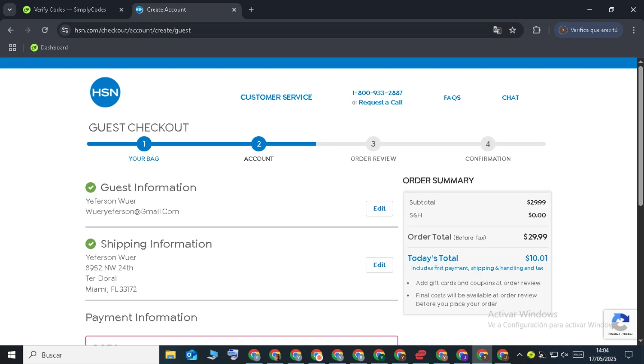The height and width of the screenshot is (364, 644).
Task: Click the page vertical scrollbar
Action: pos(641,135)
